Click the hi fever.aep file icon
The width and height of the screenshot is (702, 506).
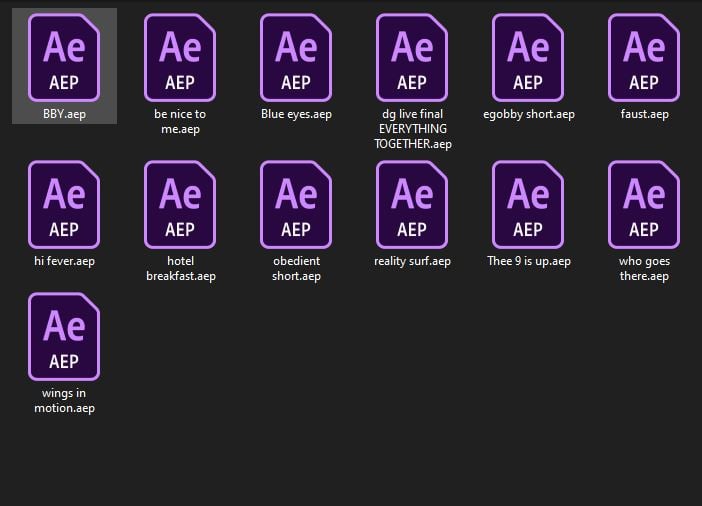[64, 205]
